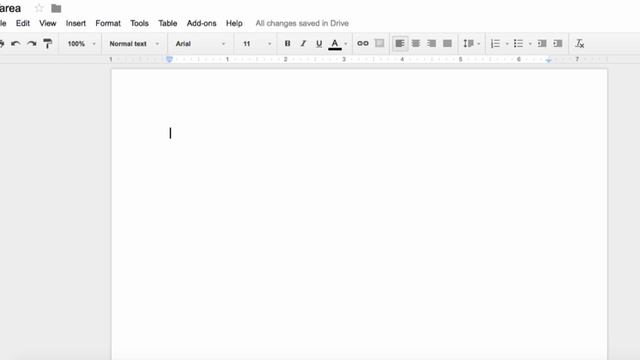Open the Add-ons menu
This screenshot has height=360, width=640.
[x=202, y=23]
